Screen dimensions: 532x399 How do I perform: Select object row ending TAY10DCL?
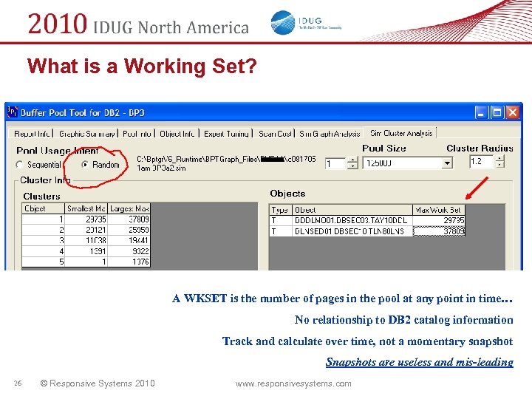[x=367, y=220]
